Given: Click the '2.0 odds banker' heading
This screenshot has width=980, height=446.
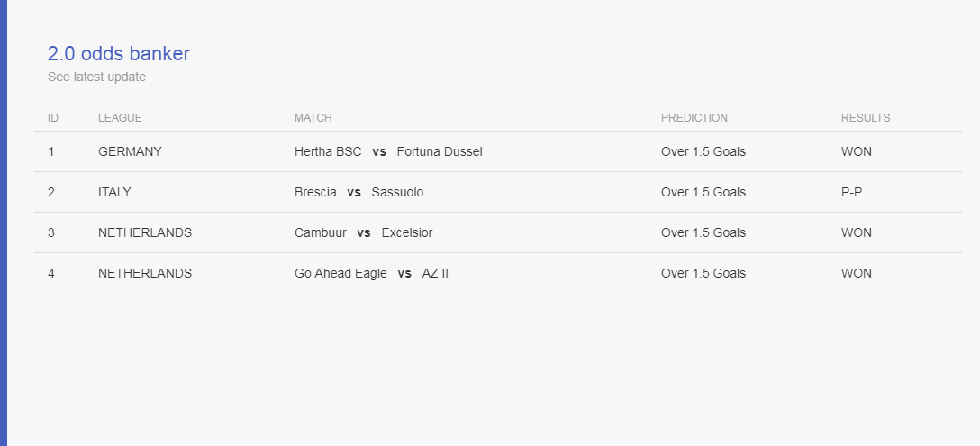Looking at the screenshot, I should click(119, 54).
